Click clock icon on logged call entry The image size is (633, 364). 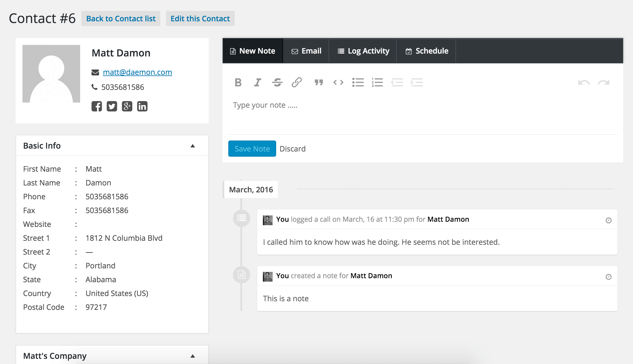point(608,220)
